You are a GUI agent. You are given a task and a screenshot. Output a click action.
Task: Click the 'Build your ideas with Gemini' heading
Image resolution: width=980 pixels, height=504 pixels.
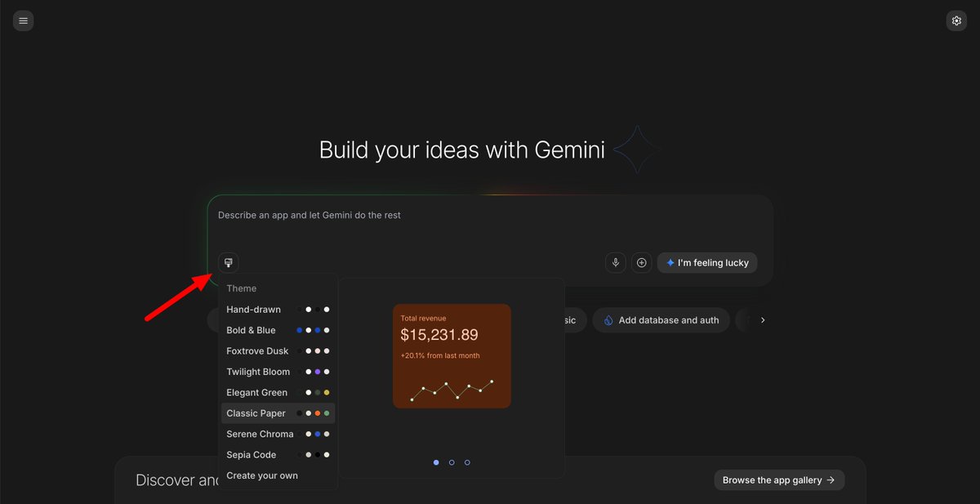point(462,150)
